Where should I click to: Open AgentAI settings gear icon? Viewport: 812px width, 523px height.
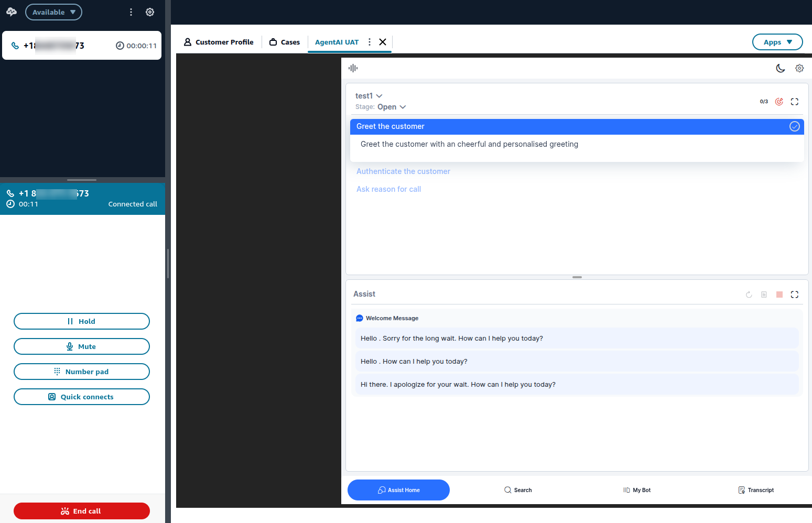coord(799,68)
